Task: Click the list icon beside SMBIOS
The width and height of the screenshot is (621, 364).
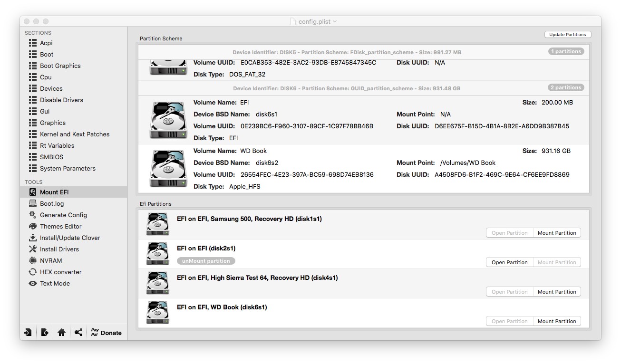Action: click(33, 157)
